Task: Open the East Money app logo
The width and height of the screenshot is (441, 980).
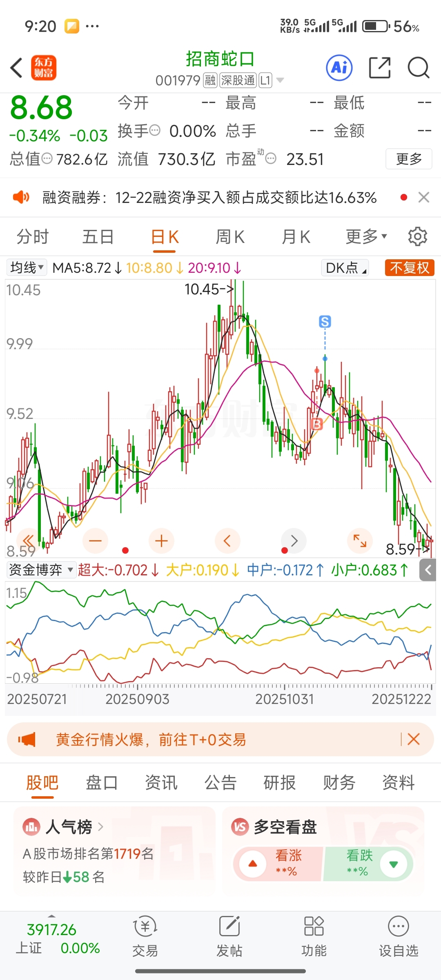Action: pyautogui.click(x=43, y=68)
